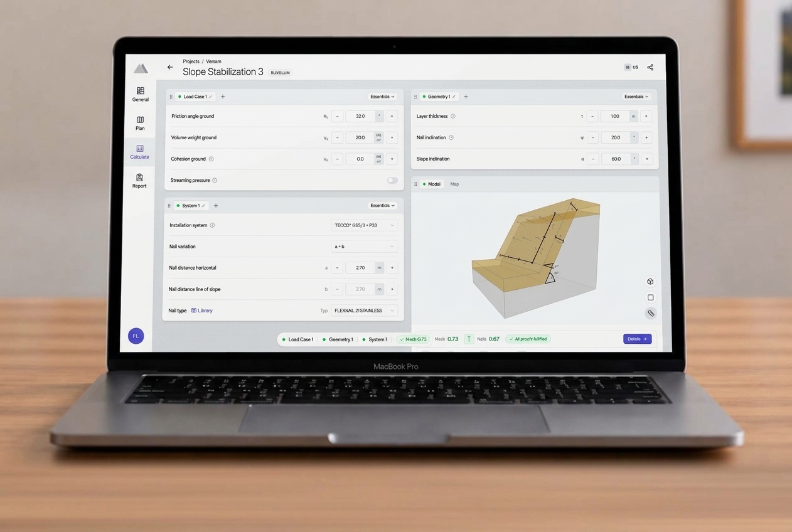This screenshot has height=532, width=792.
Task: Click the FL user avatar
Action: [x=136, y=336]
